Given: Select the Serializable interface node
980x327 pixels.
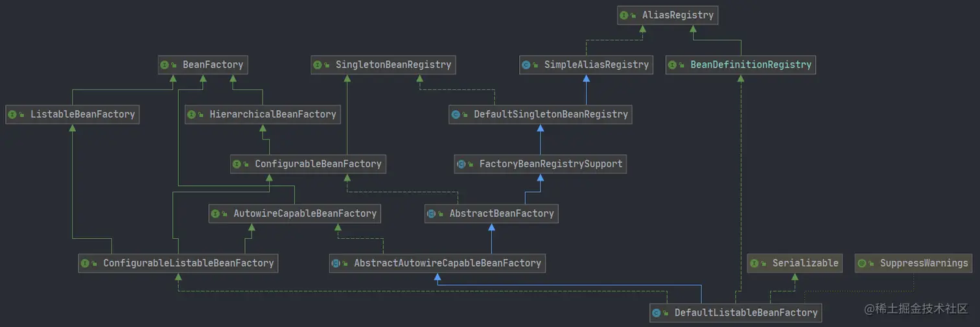Looking at the screenshot, I should coord(795,263).
